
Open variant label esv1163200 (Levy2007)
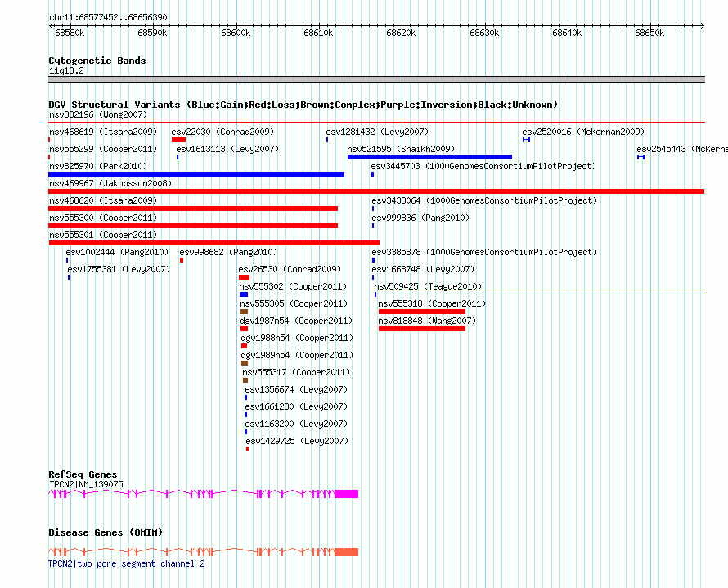296,424
